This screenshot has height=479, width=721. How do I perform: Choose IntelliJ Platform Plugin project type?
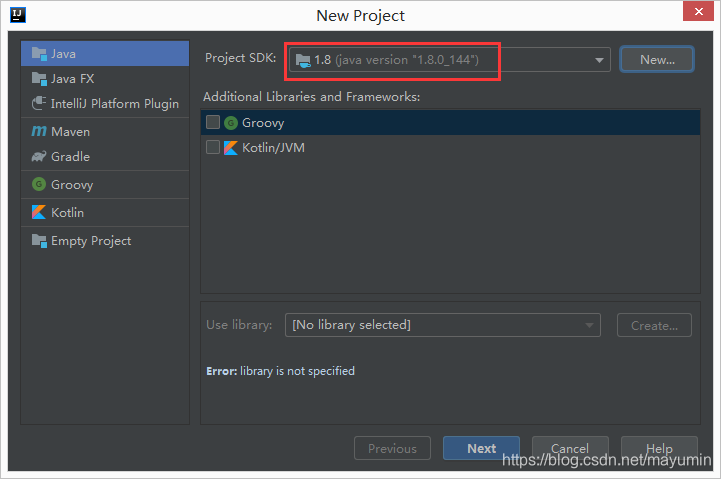coord(105,104)
